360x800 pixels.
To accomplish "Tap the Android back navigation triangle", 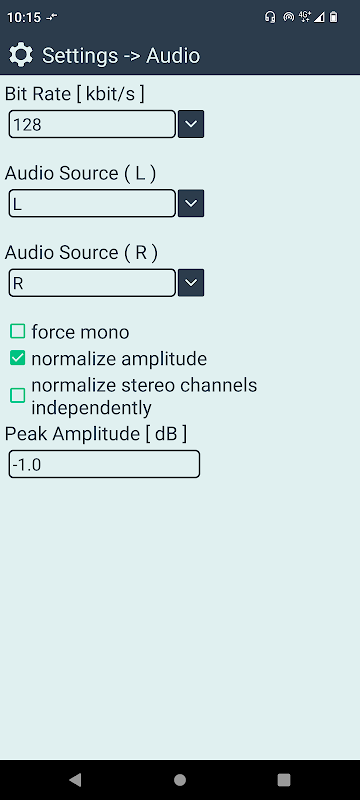I will click(75, 779).
